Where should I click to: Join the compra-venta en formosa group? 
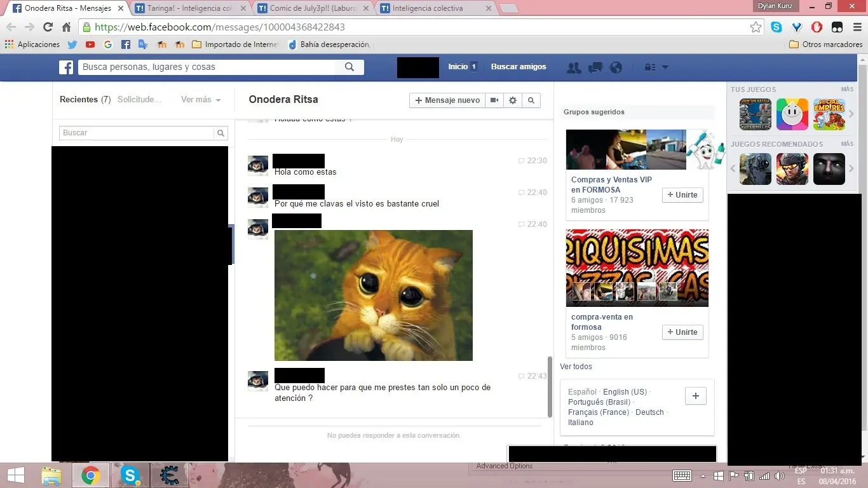(682, 332)
